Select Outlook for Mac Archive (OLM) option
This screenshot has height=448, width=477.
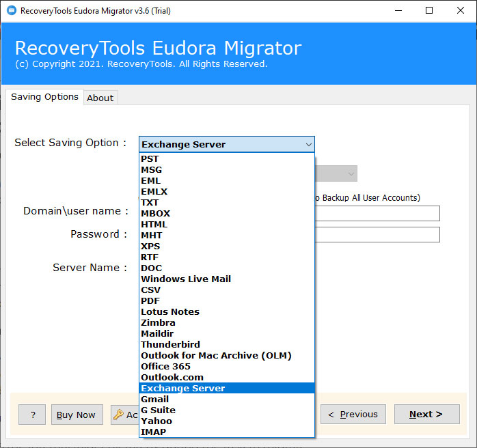pyautogui.click(x=216, y=355)
